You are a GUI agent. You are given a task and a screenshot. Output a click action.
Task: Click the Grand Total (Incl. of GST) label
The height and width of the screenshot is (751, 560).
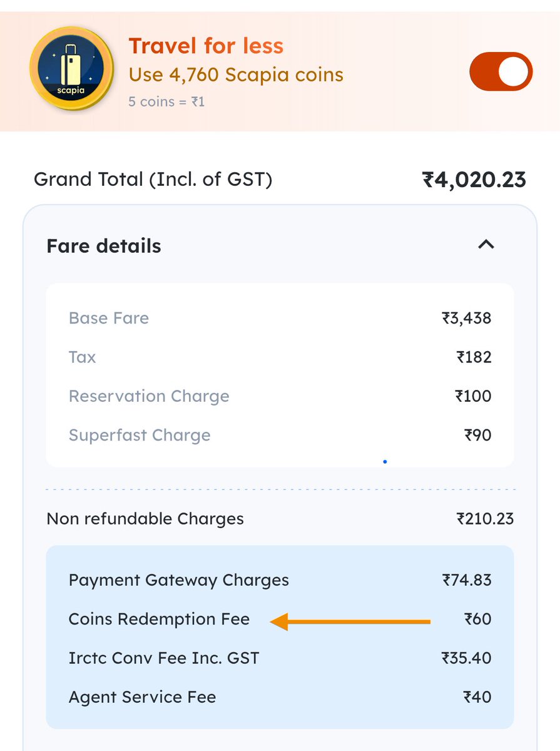153,180
